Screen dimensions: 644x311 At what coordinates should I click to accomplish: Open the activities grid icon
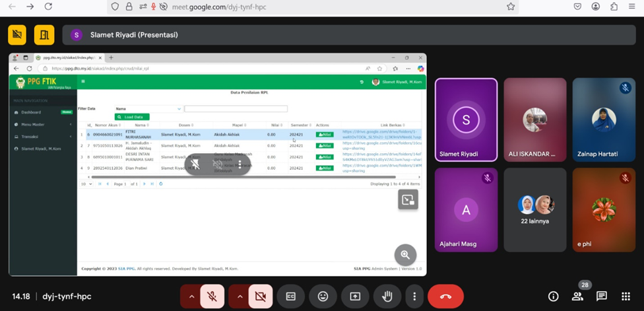[x=626, y=296]
